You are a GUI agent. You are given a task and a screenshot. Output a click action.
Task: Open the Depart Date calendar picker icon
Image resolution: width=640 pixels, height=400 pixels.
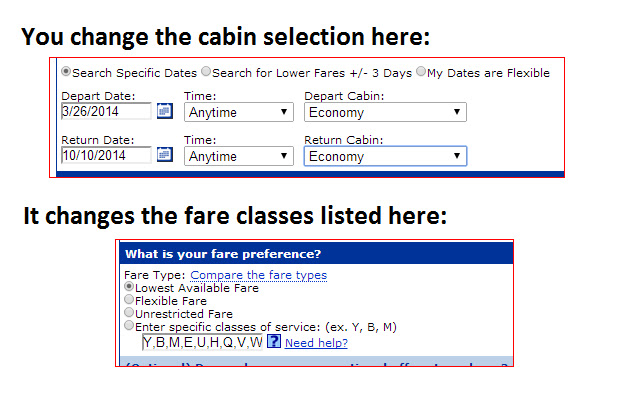pyautogui.click(x=165, y=112)
